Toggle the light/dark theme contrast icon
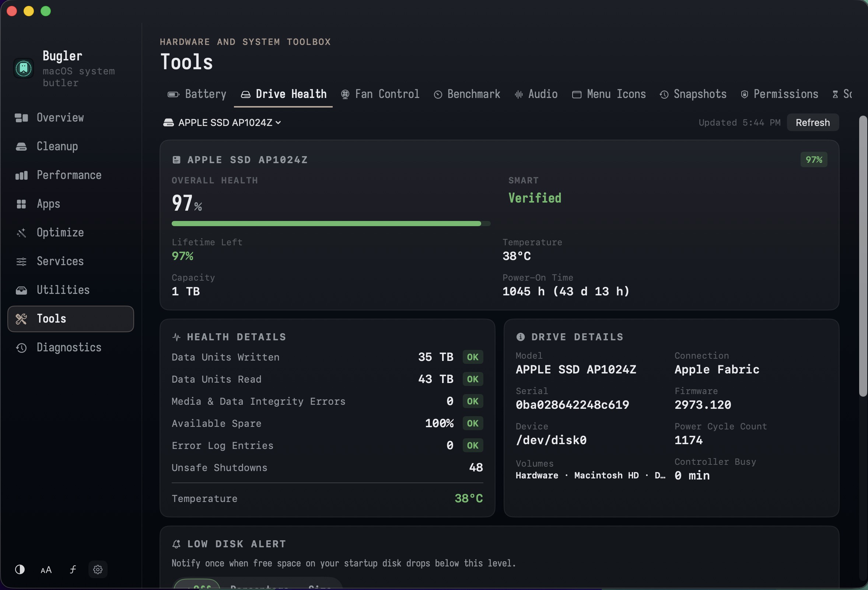 [20, 569]
